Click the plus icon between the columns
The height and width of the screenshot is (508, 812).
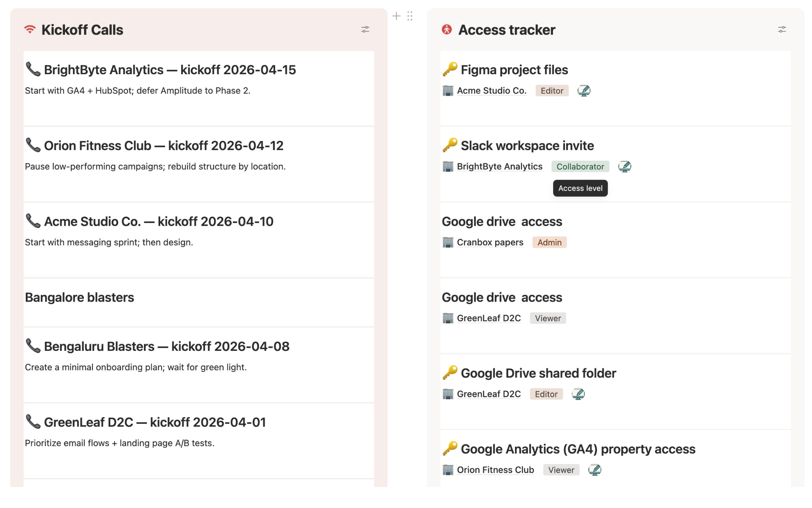(396, 16)
